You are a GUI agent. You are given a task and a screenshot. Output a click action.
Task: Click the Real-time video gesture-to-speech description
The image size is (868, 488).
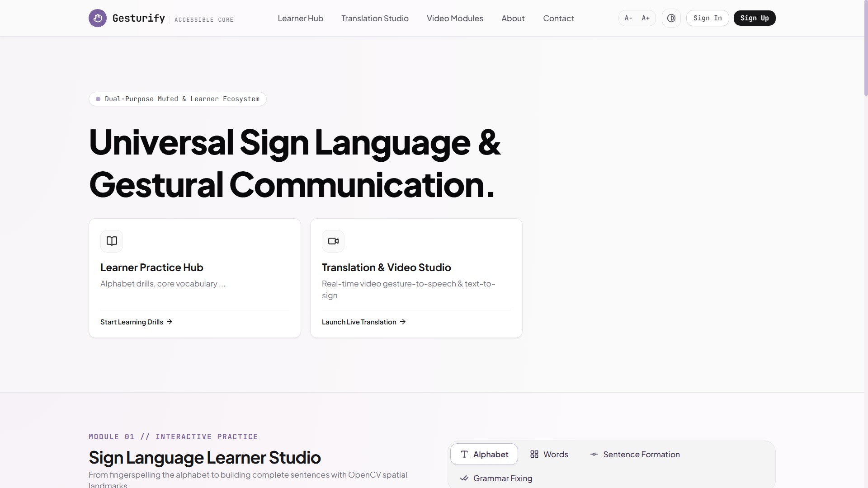(x=408, y=289)
